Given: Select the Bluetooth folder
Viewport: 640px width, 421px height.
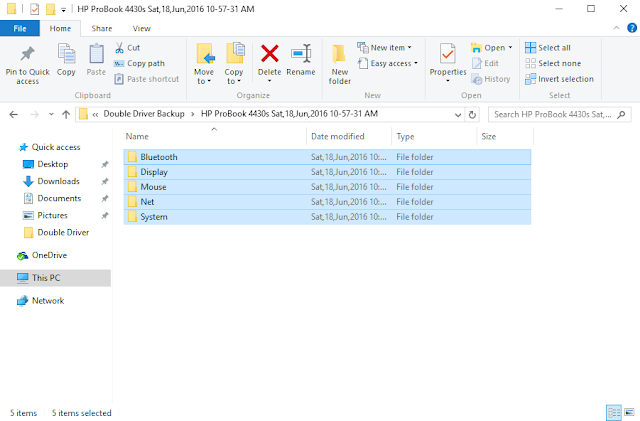Looking at the screenshot, I should [x=327, y=157].
